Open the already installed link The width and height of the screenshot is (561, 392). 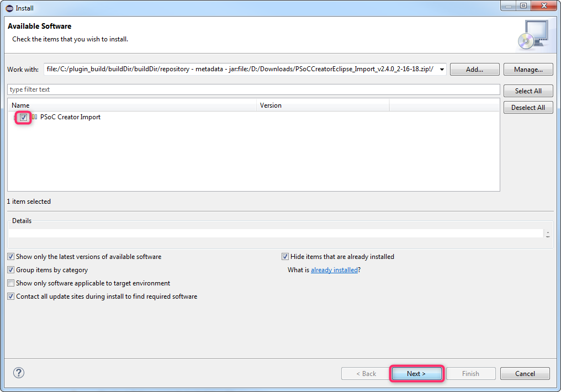coord(334,269)
